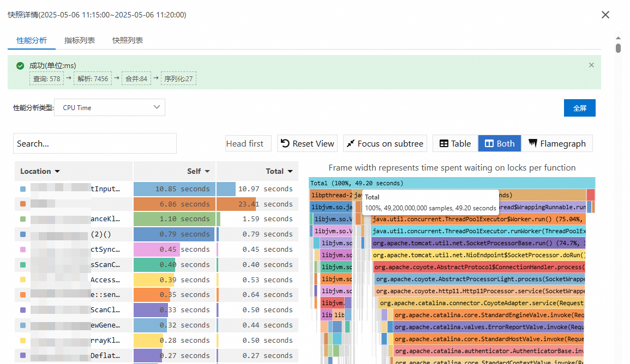Click purple swatch of ScanCl row
The image size is (630, 364).
point(23,310)
